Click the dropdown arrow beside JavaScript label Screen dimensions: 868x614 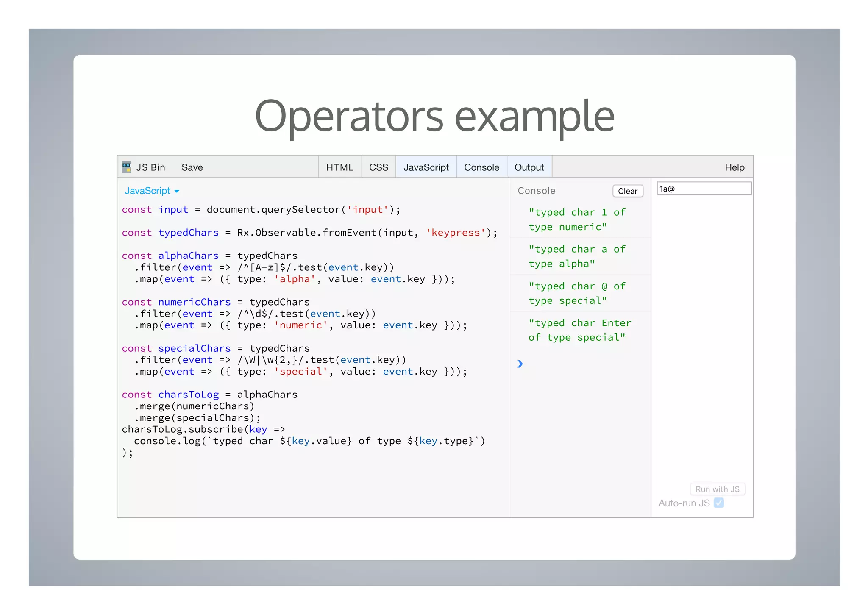(x=177, y=192)
